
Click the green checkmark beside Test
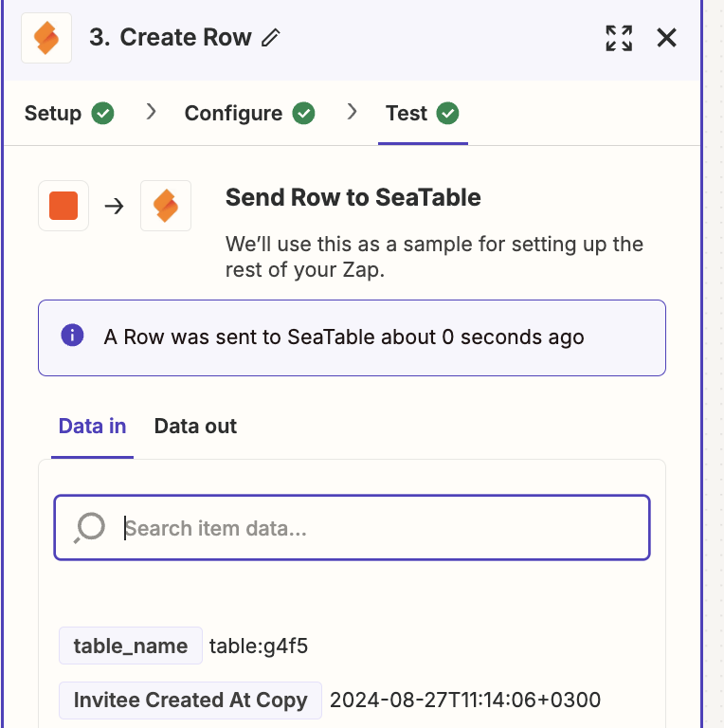click(x=448, y=114)
